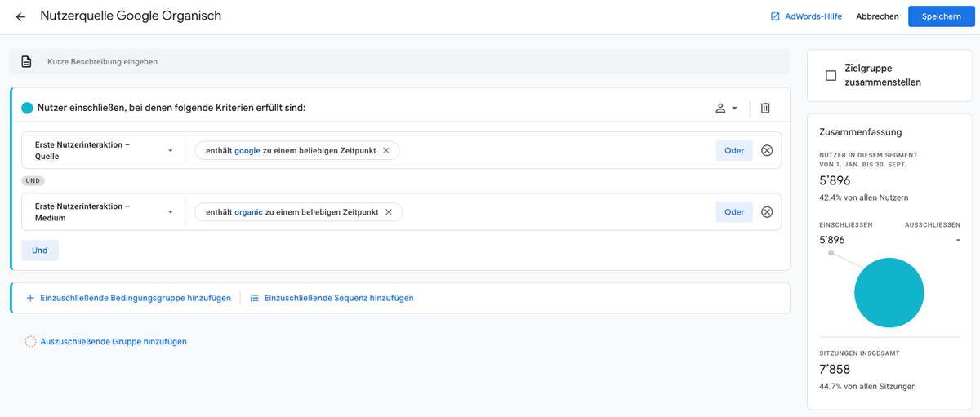Expand Erste Nutzerinteraktion – Quelle dropdown

[103, 150]
